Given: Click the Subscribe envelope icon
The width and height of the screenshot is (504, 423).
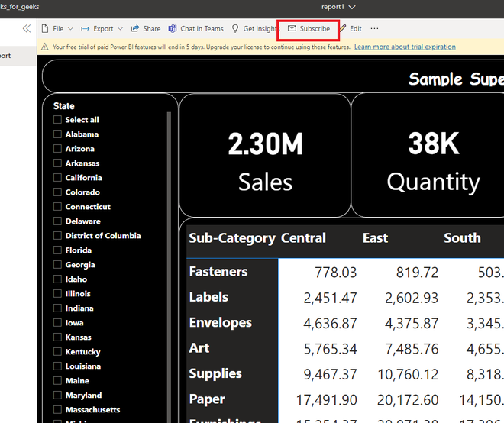Looking at the screenshot, I should point(292,29).
